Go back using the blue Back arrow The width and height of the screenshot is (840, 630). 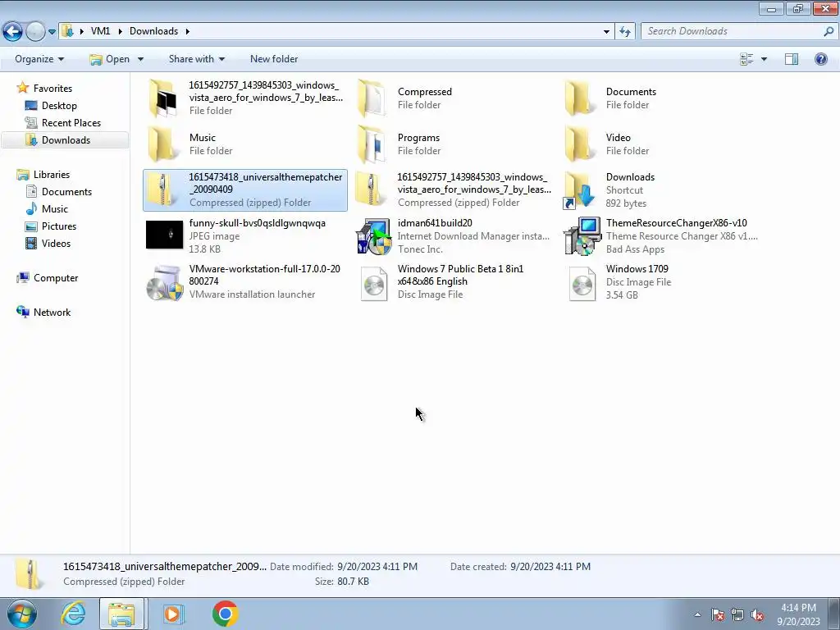coord(12,31)
